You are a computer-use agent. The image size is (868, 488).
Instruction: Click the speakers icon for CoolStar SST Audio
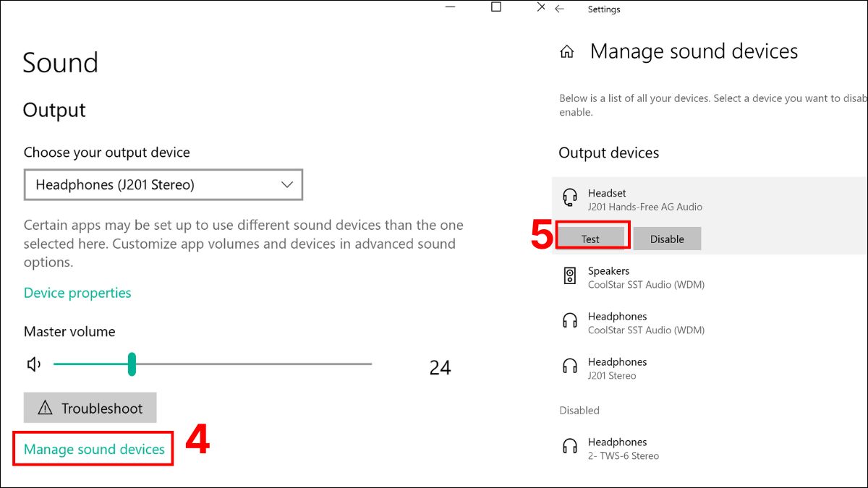click(570, 274)
